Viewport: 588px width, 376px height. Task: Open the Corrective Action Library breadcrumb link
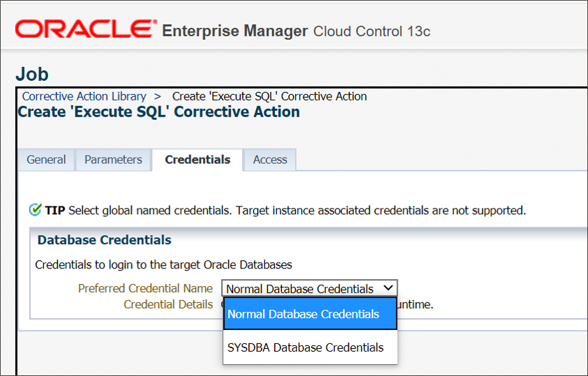click(84, 96)
